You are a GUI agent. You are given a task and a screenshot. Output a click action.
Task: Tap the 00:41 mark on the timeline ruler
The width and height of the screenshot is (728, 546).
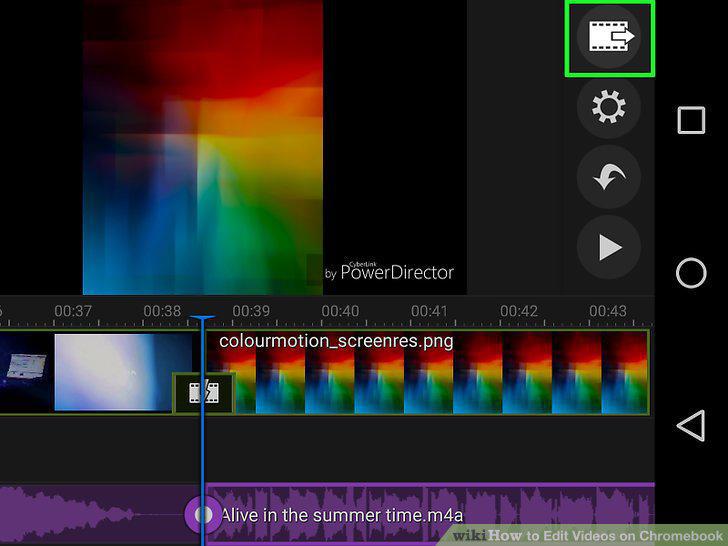click(x=429, y=311)
